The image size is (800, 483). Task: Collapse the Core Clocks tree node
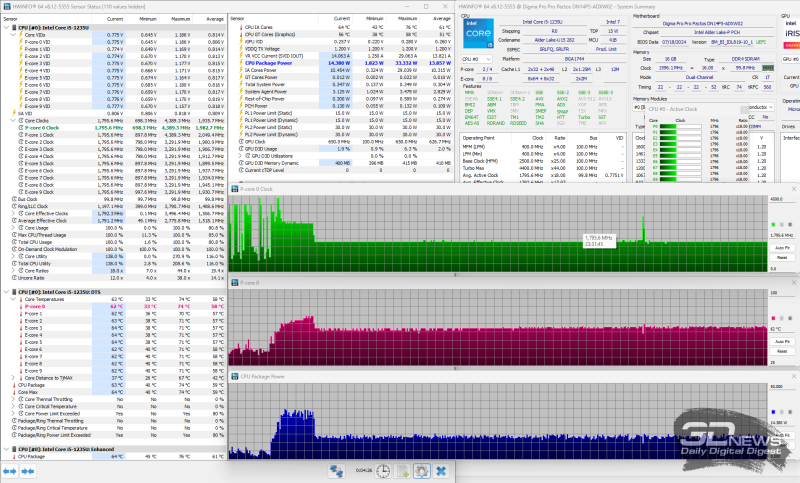[12, 121]
